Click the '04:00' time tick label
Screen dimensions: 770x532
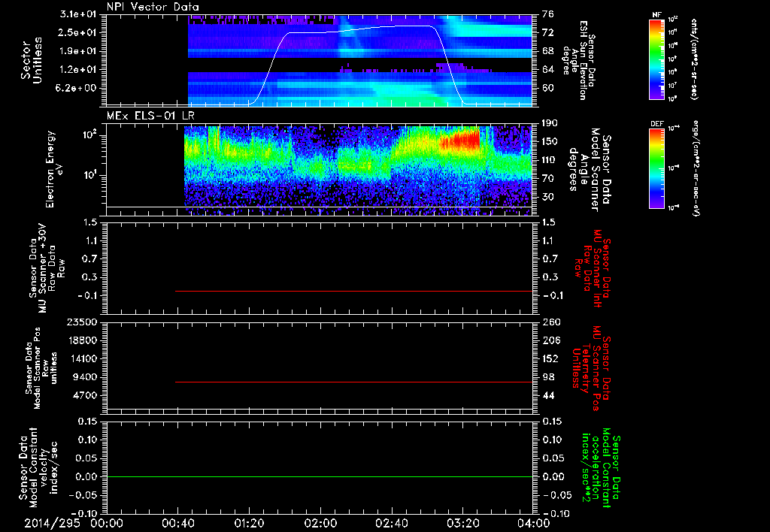point(534,523)
